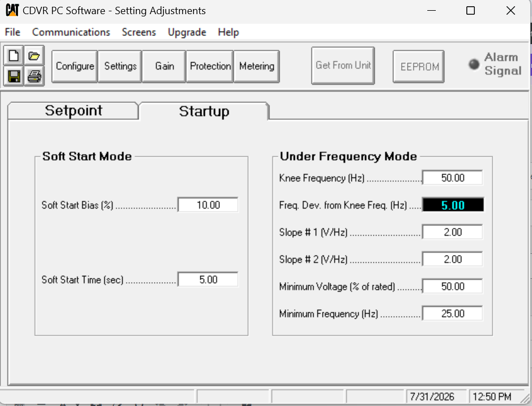Click the Minimum Voltage (% of rated) label
Image resolution: width=532 pixels, height=406 pixels.
coord(337,286)
